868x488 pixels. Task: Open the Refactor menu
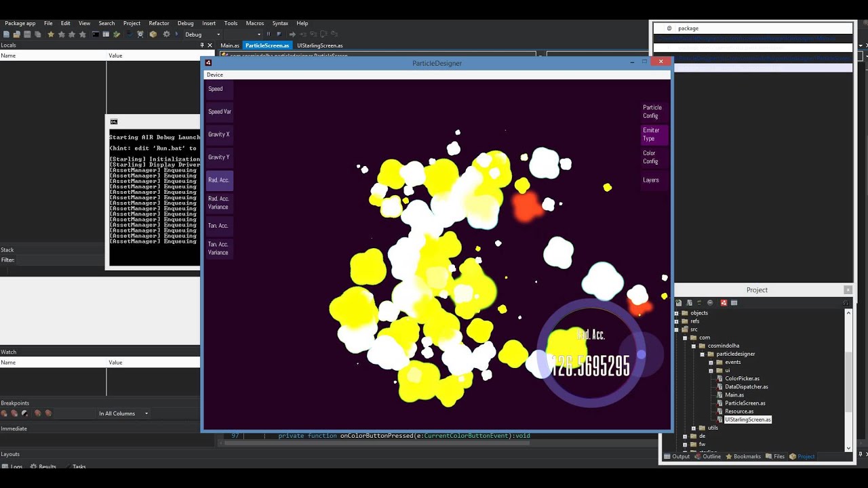(159, 23)
